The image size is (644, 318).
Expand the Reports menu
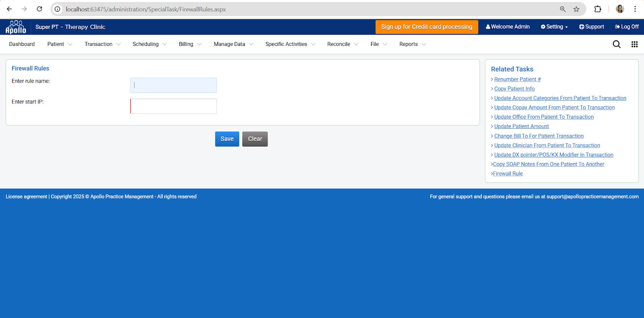click(412, 44)
